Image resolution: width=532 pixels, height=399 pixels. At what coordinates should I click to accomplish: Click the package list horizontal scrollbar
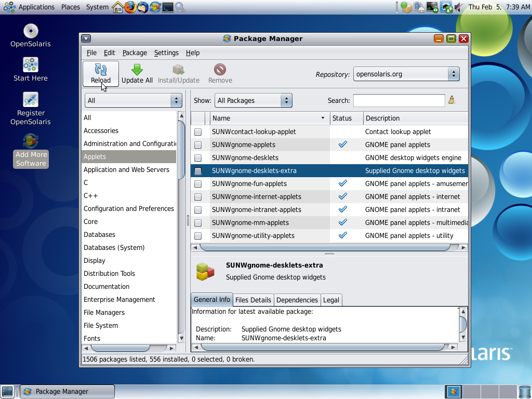click(329, 247)
